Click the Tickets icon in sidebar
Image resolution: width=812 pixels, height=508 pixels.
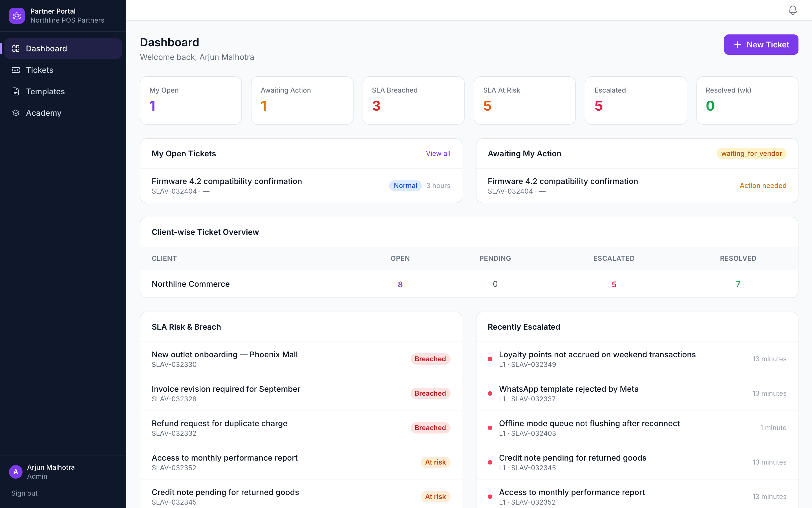(16, 70)
